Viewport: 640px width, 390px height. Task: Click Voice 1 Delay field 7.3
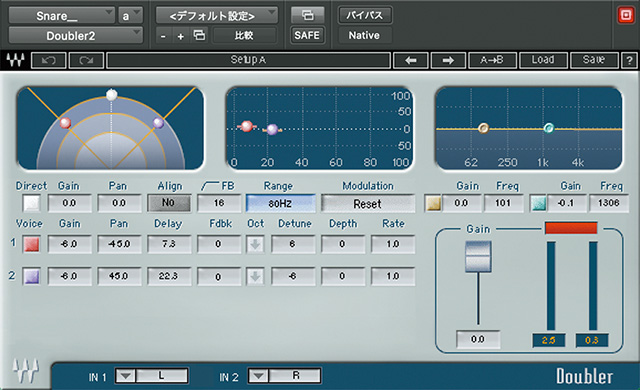(169, 244)
